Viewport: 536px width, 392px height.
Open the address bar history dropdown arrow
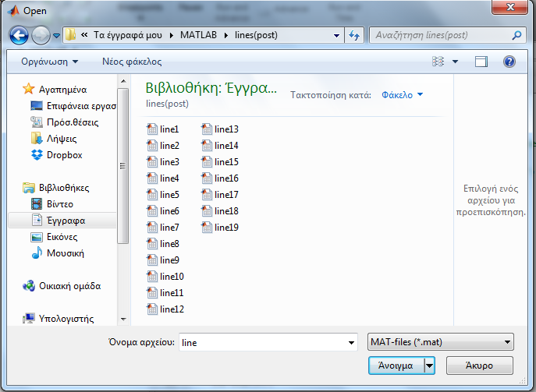(x=336, y=35)
